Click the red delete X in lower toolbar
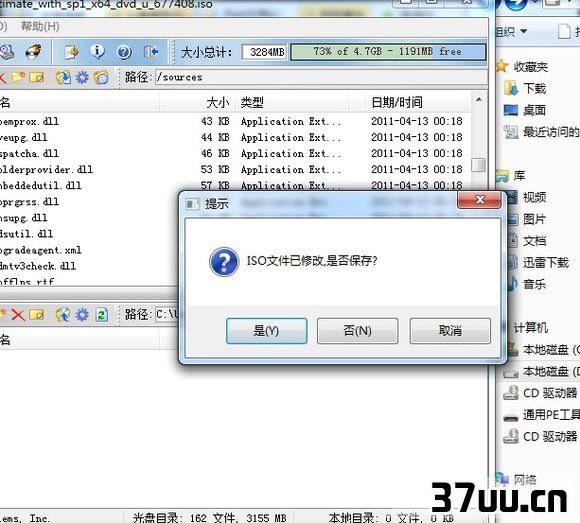Viewport: 580px width, 523px height. [x=17, y=315]
